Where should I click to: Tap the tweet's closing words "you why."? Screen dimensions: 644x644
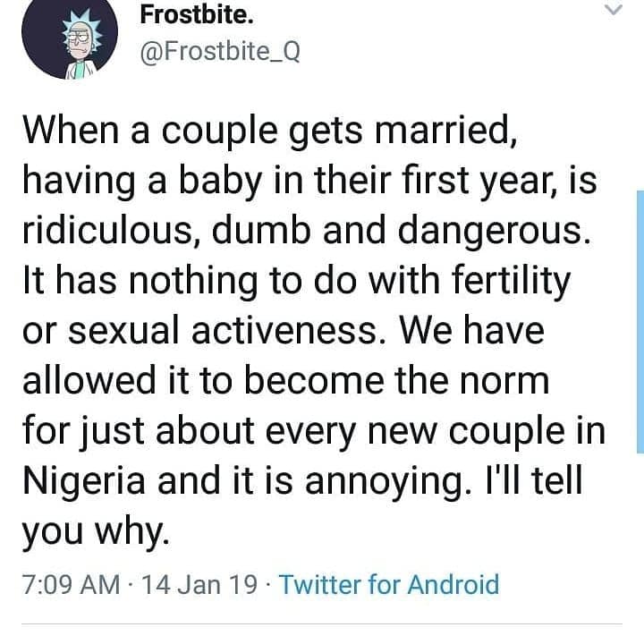[x=96, y=532]
